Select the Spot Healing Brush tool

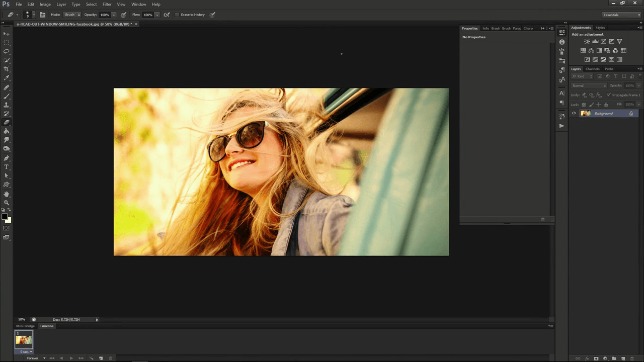(7, 87)
